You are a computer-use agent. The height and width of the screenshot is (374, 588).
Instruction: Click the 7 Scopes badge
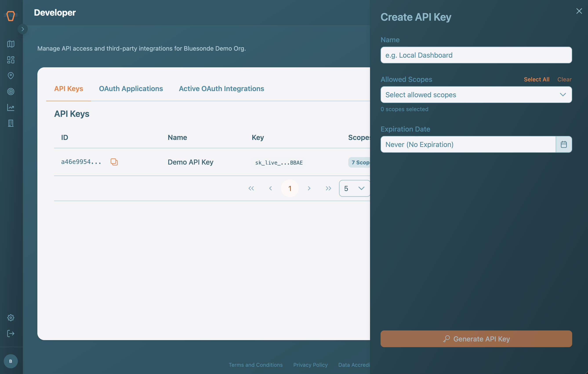pyautogui.click(x=359, y=162)
